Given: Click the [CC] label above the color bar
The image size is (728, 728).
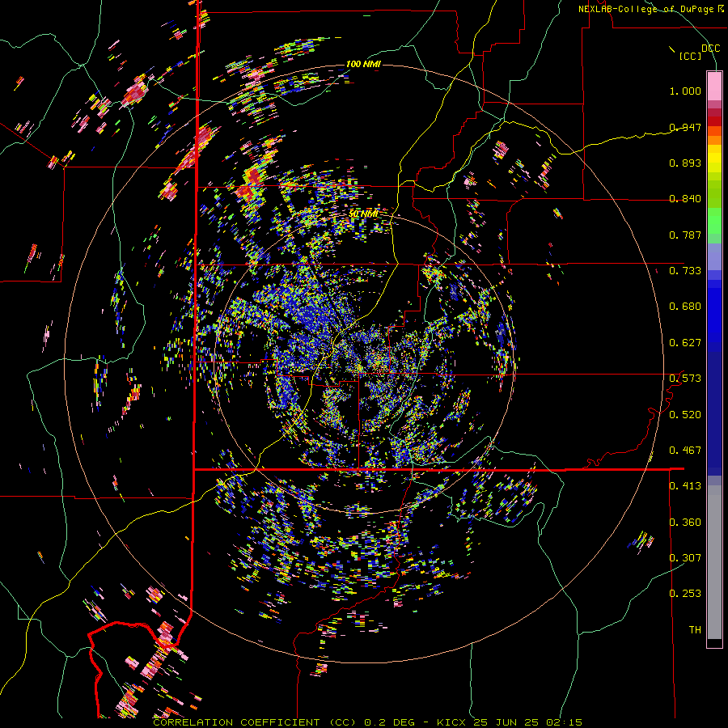Looking at the screenshot, I should (690, 56).
